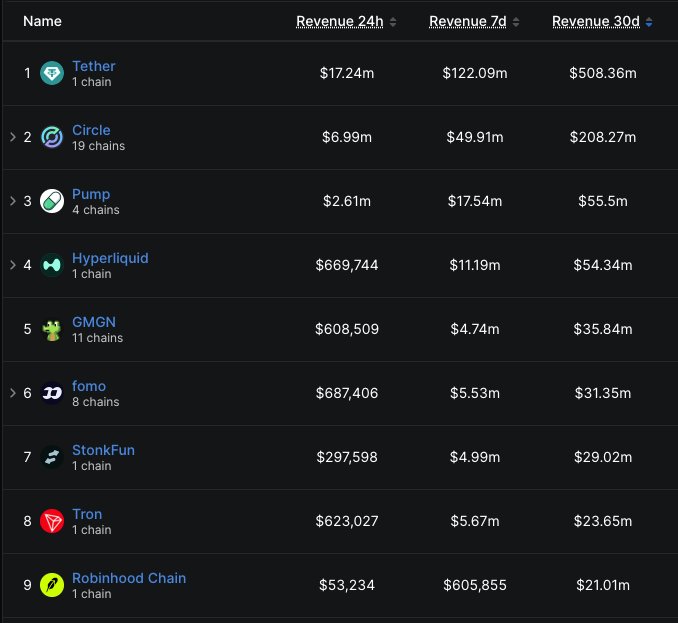The image size is (678, 623).
Task: Open the Pump protocol link
Action: (91, 195)
